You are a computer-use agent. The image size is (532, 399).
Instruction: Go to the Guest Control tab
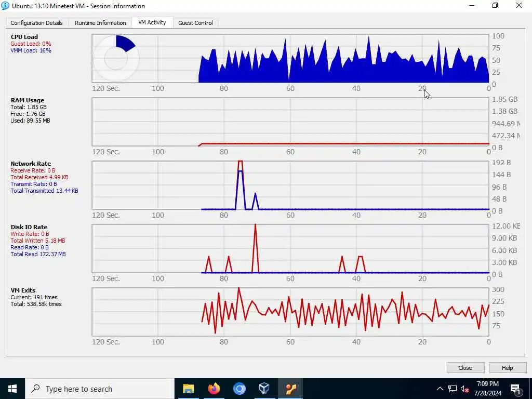195,23
